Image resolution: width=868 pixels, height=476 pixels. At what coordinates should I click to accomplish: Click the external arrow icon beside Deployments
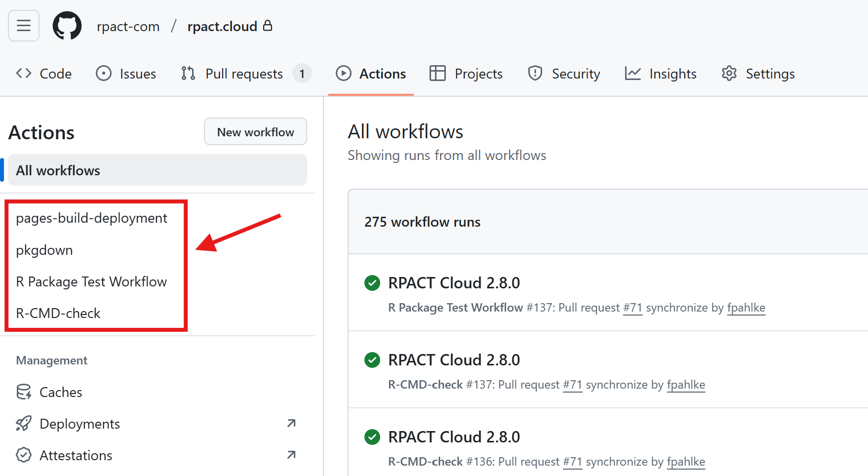(291, 423)
